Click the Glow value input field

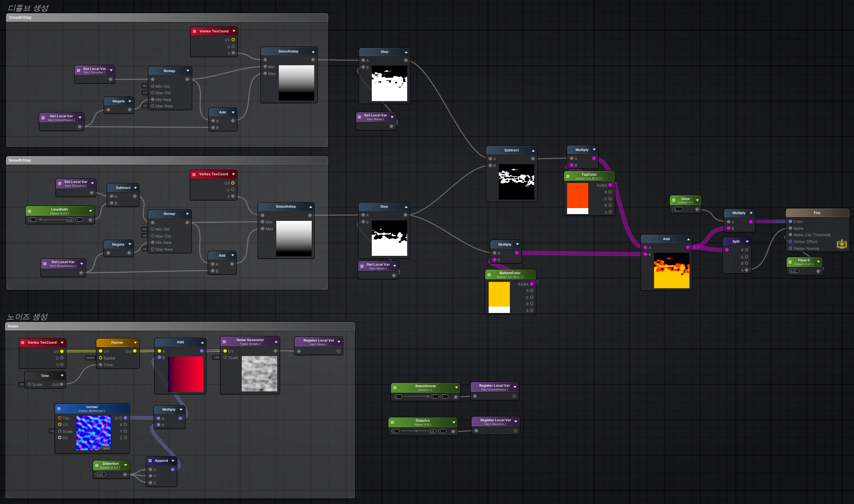click(678, 209)
